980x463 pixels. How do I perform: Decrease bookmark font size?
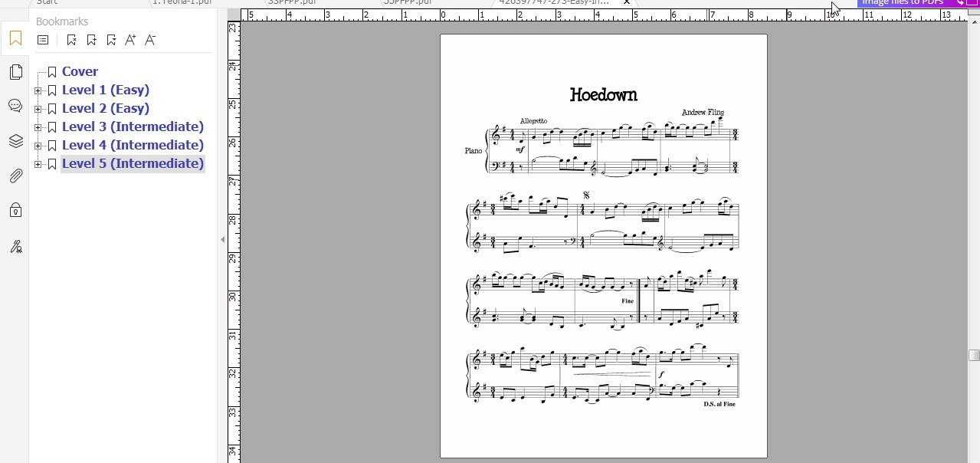150,40
